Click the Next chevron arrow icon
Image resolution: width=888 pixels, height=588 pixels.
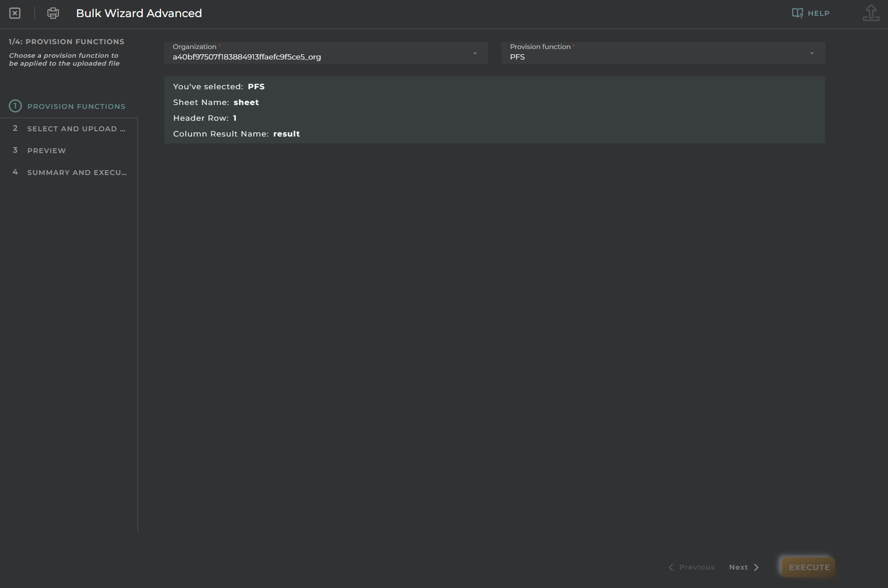756,567
